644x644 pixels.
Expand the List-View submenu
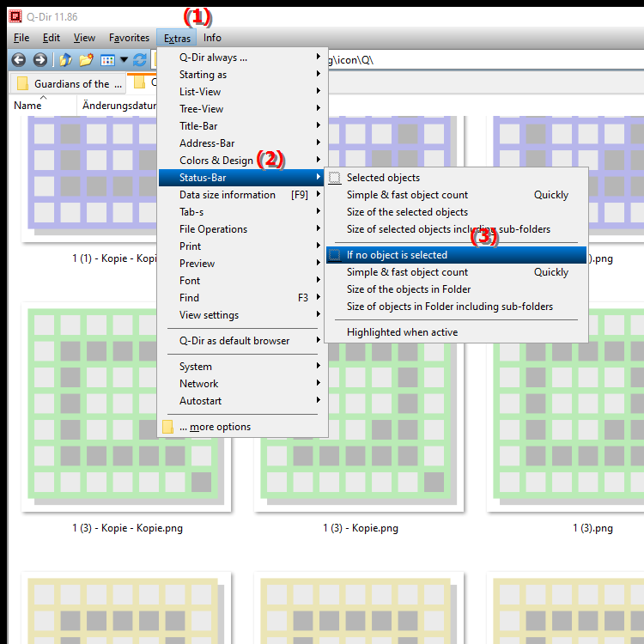point(242,92)
